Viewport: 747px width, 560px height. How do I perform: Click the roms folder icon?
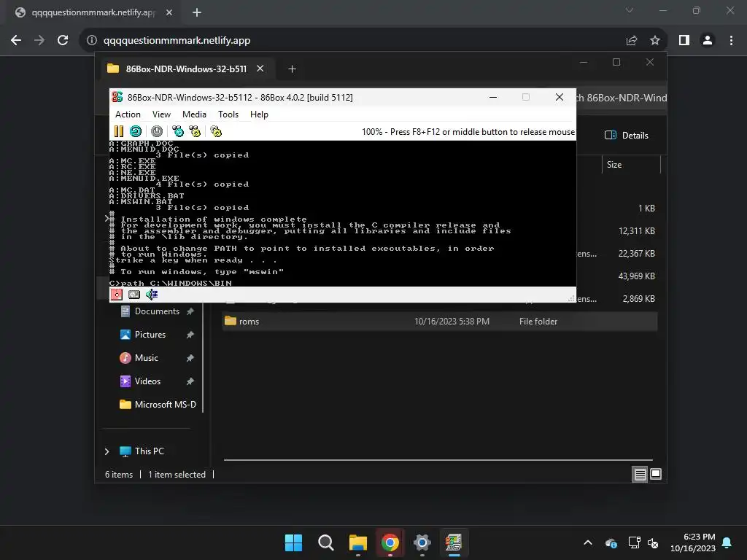(x=231, y=321)
